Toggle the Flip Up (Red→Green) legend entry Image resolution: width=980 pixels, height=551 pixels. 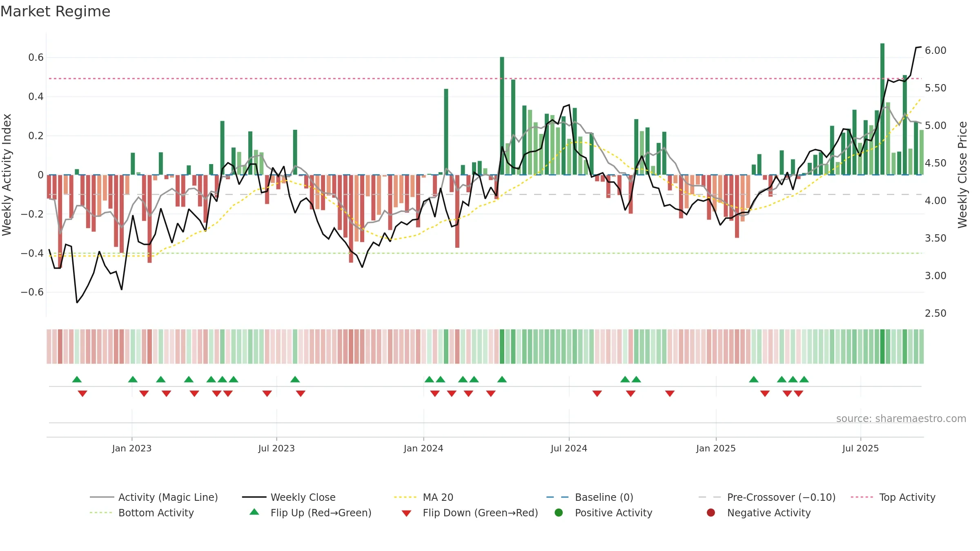pyautogui.click(x=310, y=513)
